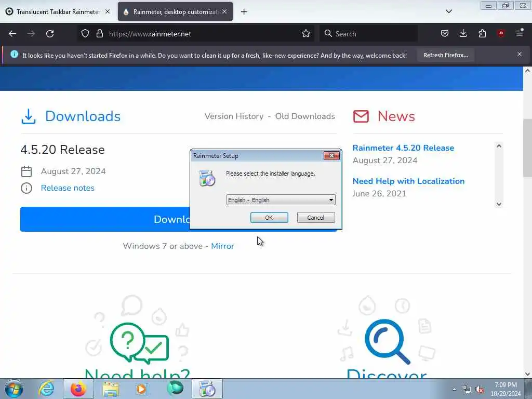Show hidden system tray icons
The width and height of the screenshot is (532, 399).
click(454, 389)
